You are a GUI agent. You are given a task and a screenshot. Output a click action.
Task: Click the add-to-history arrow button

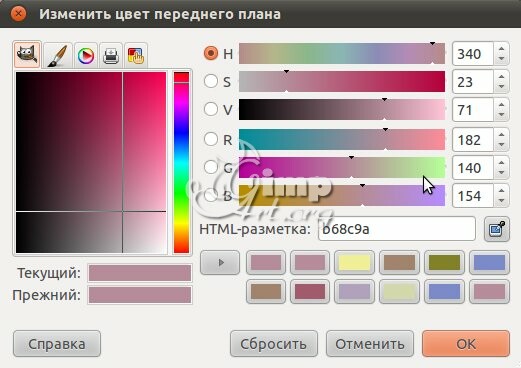(x=220, y=262)
